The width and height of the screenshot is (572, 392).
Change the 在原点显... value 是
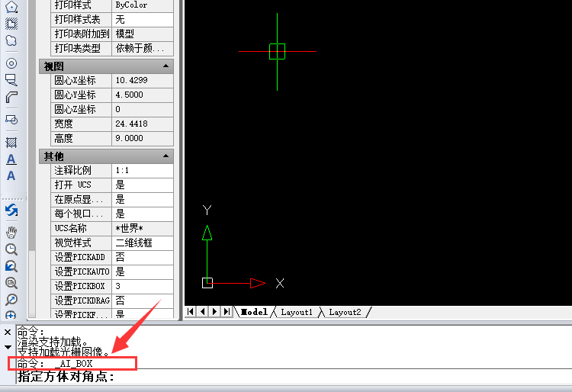pyautogui.click(x=143, y=200)
